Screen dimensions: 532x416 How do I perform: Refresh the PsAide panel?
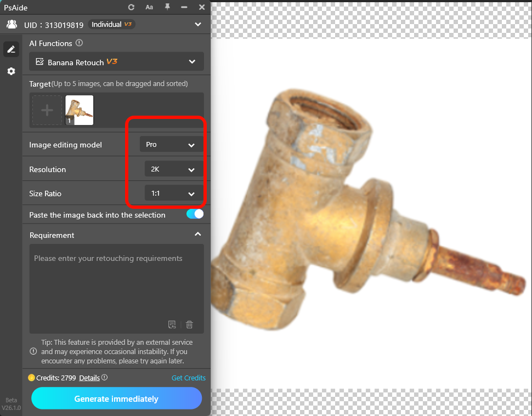tap(131, 7)
